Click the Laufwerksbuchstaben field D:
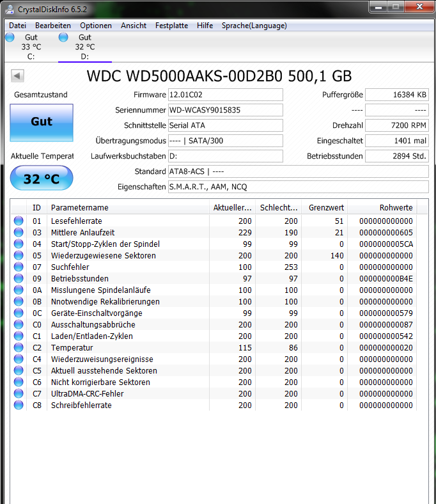 point(226,156)
